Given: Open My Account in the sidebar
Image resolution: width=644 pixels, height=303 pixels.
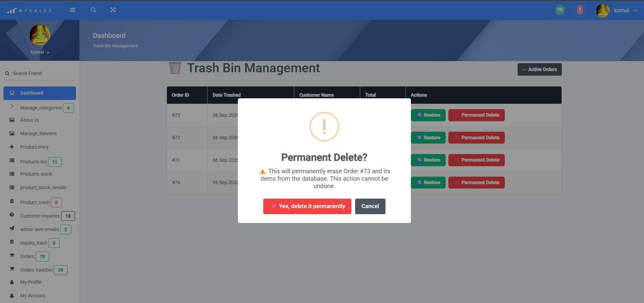Looking at the screenshot, I should pos(33,296).
